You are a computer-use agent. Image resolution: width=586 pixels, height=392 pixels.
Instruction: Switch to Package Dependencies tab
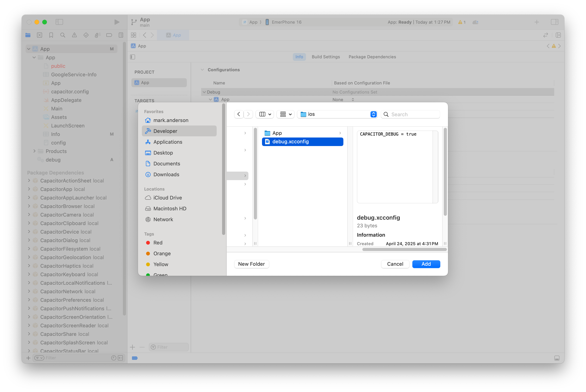pos(372,57)
